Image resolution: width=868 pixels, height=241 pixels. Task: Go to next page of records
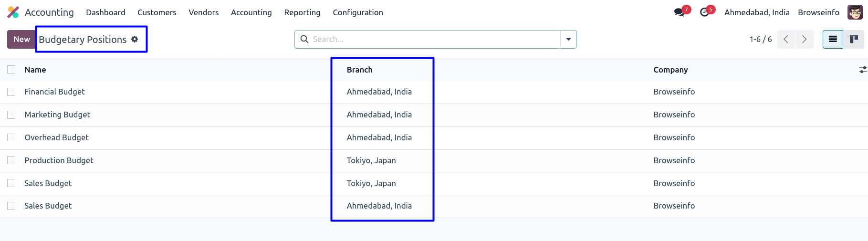804,39
